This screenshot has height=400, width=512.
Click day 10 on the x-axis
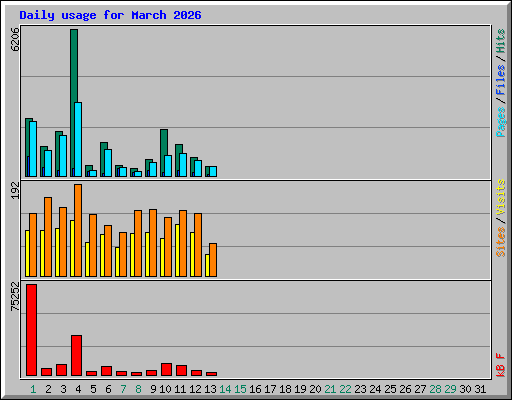point(165,389)
